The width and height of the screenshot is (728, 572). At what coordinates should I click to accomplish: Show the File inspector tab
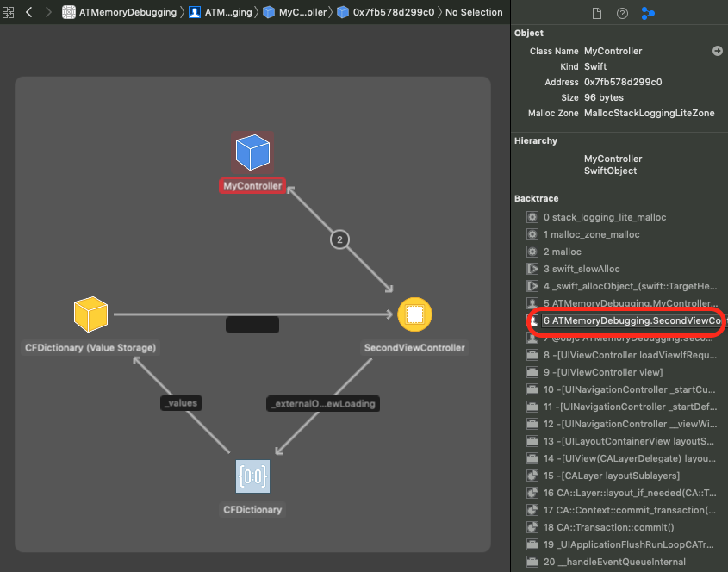tap(596, 13)
